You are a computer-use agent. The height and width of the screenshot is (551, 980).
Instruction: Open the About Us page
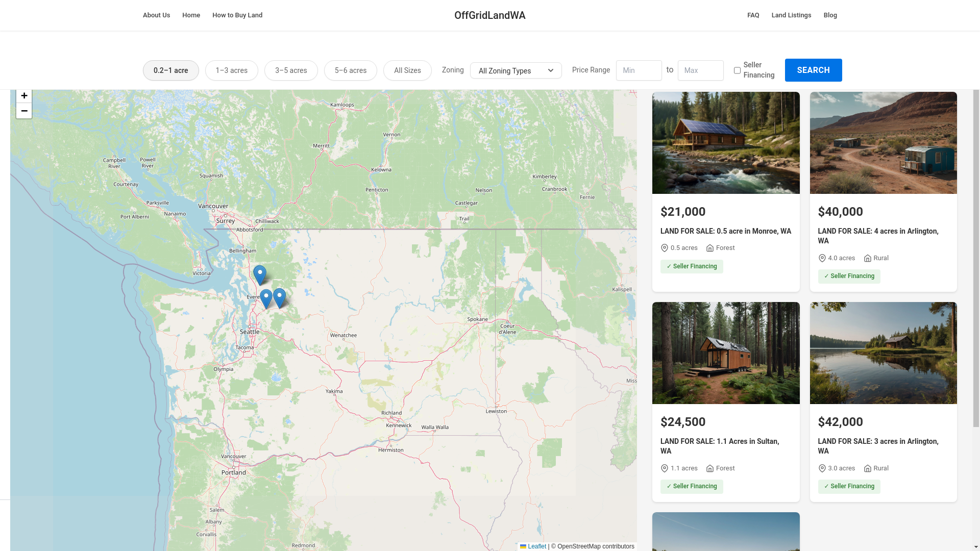[156, 15]
